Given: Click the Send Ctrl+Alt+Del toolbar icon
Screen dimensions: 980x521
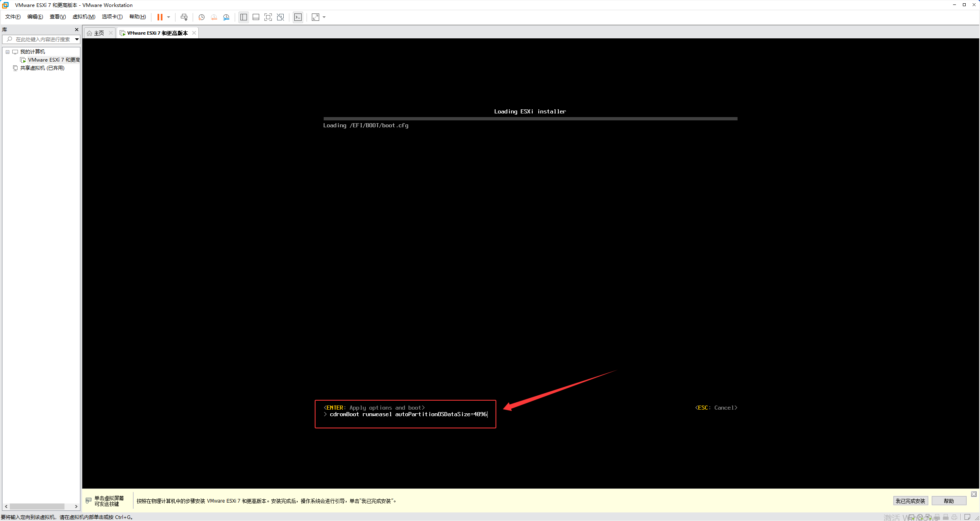Looking at the screenshot, I should click(184, 17).
